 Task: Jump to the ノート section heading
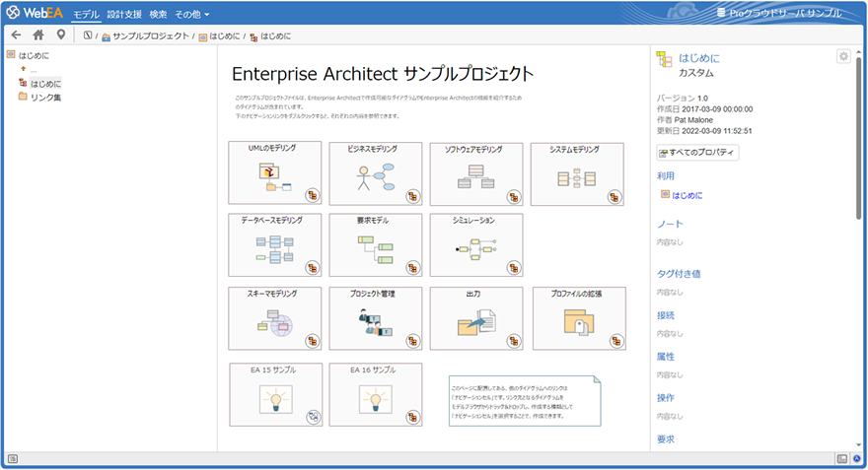point(670,224)
